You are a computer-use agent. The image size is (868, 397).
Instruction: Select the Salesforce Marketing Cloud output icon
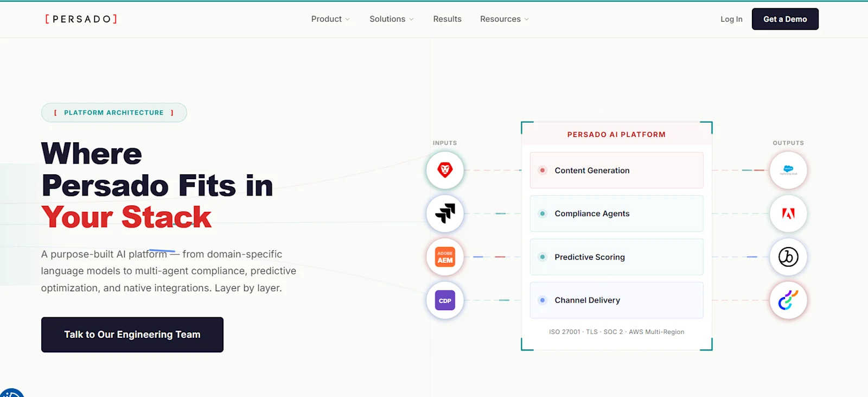(788, 170)
